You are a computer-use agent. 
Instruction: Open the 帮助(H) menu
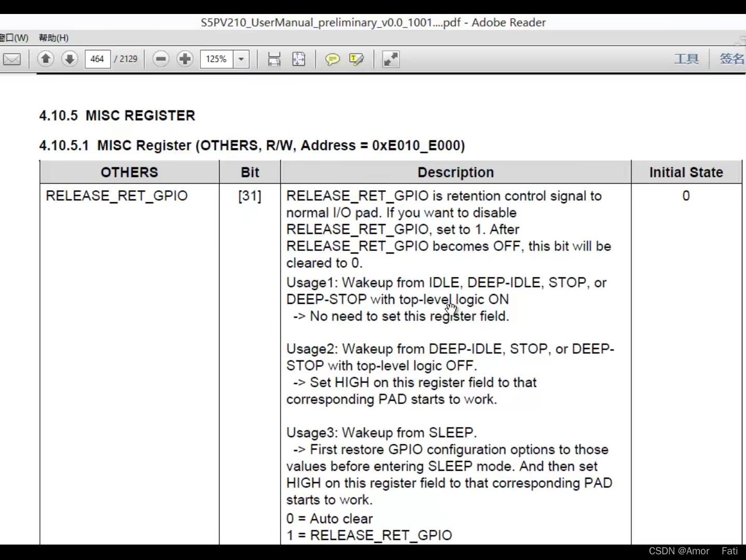click(x=54, y=38)
